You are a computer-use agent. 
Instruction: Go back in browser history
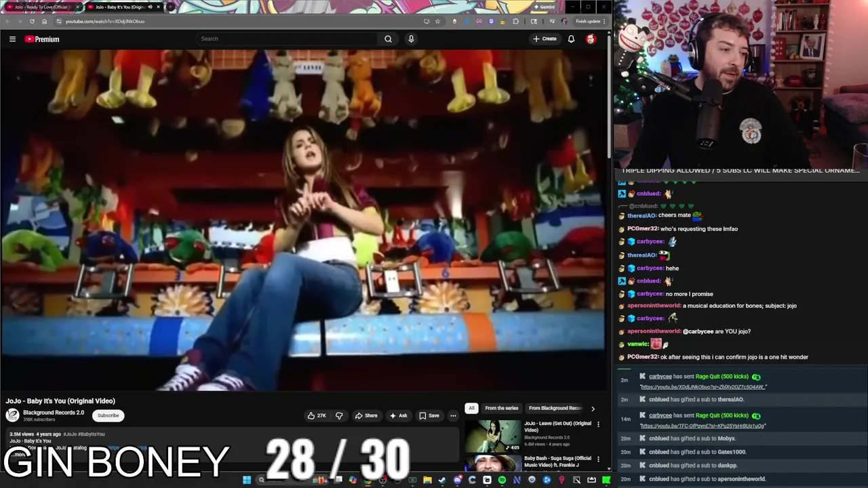point(7,21)
